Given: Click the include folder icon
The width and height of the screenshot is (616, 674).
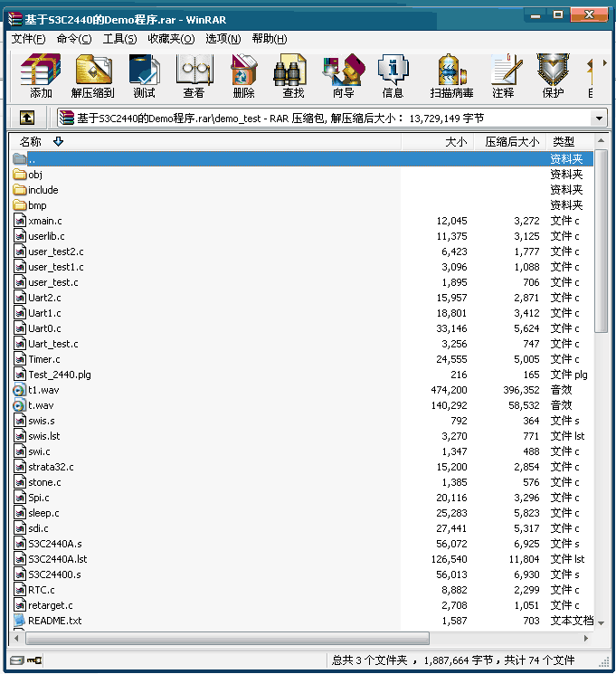Looking at the screenshot, I should pyautogui.click(x=20, y=190).
